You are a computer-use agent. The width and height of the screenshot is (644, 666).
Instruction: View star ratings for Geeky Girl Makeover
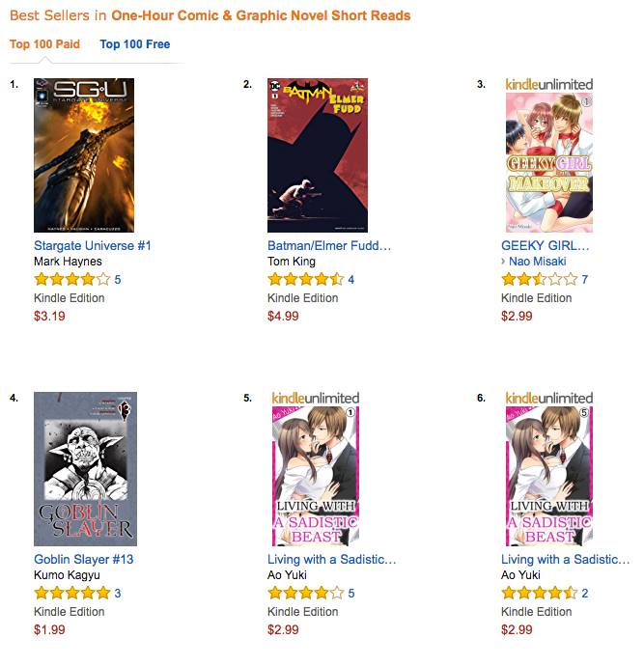(539, 280)
